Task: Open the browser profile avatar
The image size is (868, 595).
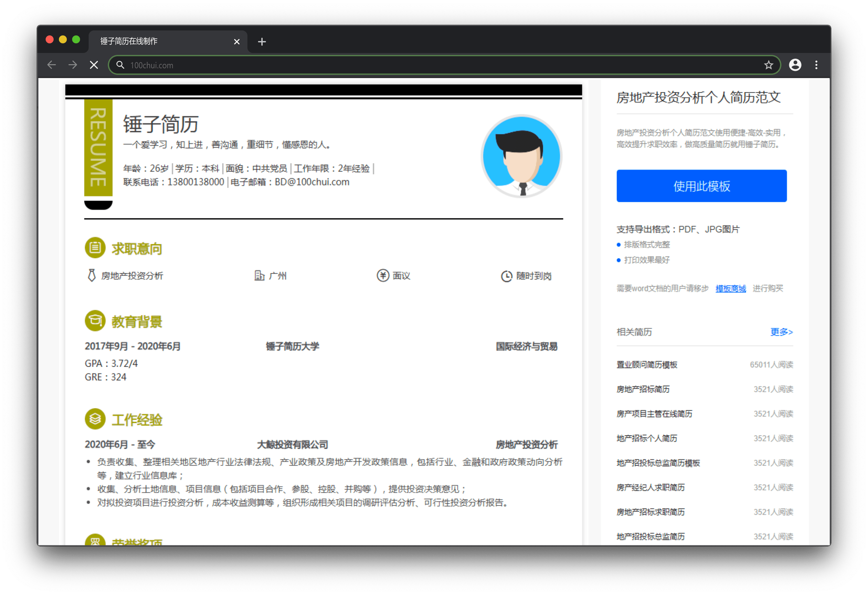Action: pyautogui.click(x=795, y=65)
